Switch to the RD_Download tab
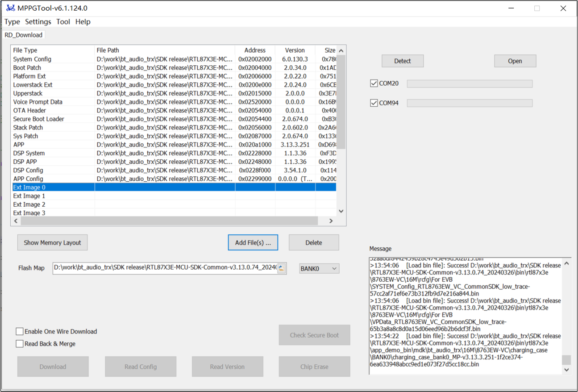The width and height of the screenshot is (578, 392). (x=23, y=35)
